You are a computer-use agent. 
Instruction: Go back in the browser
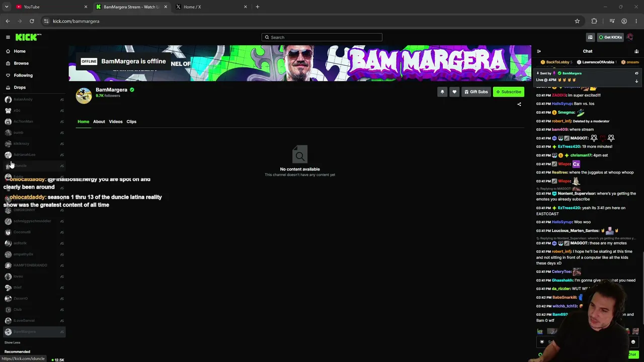8,21
